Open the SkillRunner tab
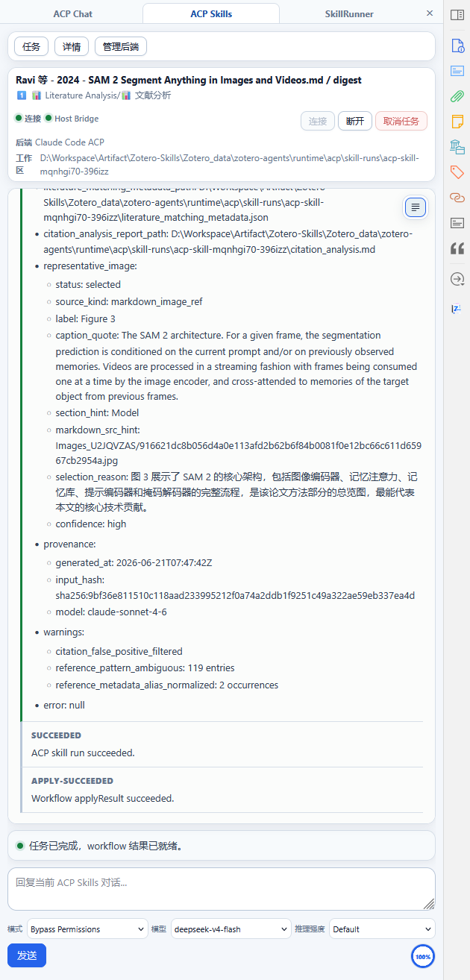The image size is (470, 980). pyautogui.click(x=349, y=14)
